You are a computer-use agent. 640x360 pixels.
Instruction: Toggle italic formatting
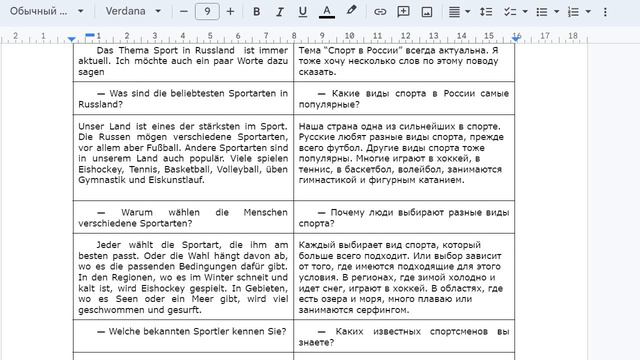pyautogui.click(x=280, y=11)
